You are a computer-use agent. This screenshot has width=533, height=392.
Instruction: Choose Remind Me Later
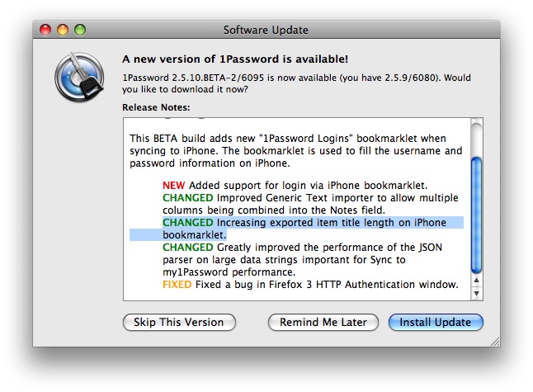point(323,322)
